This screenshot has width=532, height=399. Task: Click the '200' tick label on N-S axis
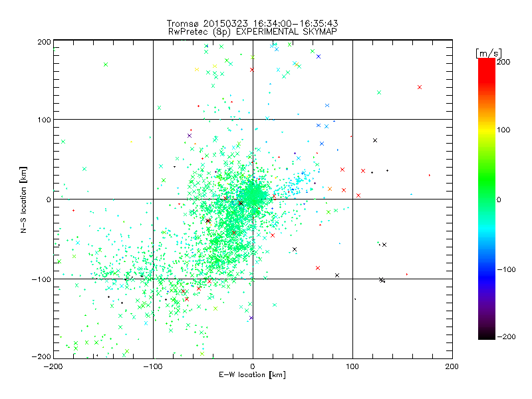[x=44, y=42]
